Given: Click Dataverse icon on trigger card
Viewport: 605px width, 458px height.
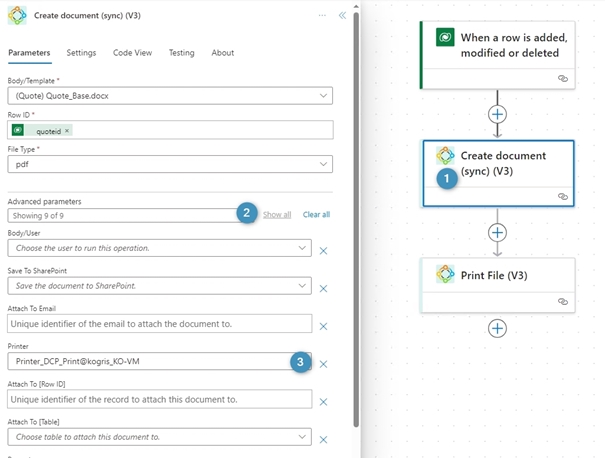Looking at the screenshot, I should click(445, 37).
